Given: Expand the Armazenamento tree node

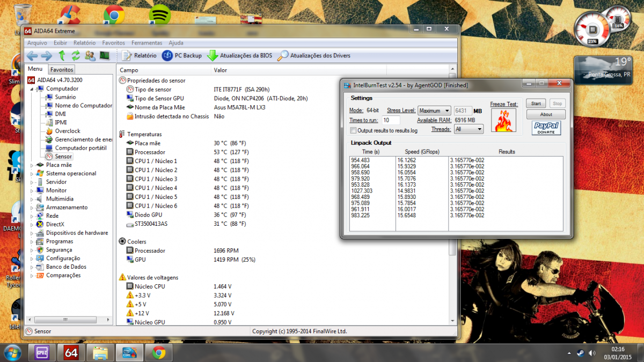Looking at the screenshot, I should point(32,208).
